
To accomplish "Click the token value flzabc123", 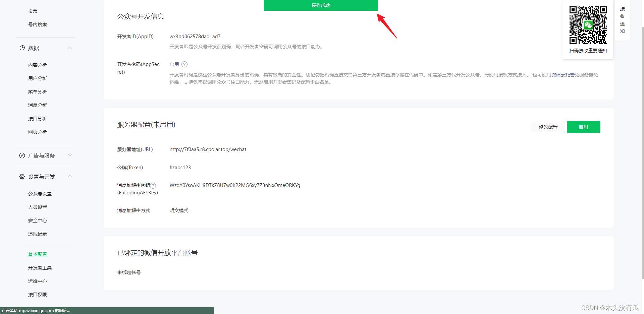I will (x=180, y=168).
